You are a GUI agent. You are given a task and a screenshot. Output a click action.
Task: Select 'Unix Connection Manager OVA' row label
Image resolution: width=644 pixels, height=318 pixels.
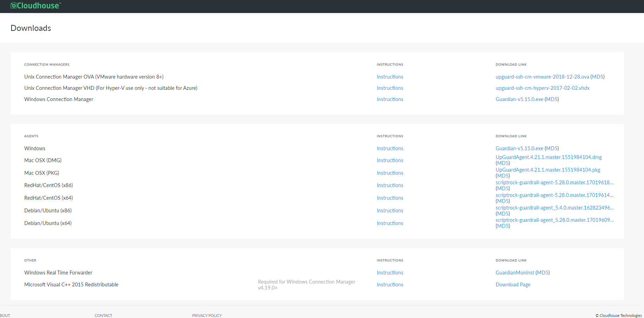[94, 77]
